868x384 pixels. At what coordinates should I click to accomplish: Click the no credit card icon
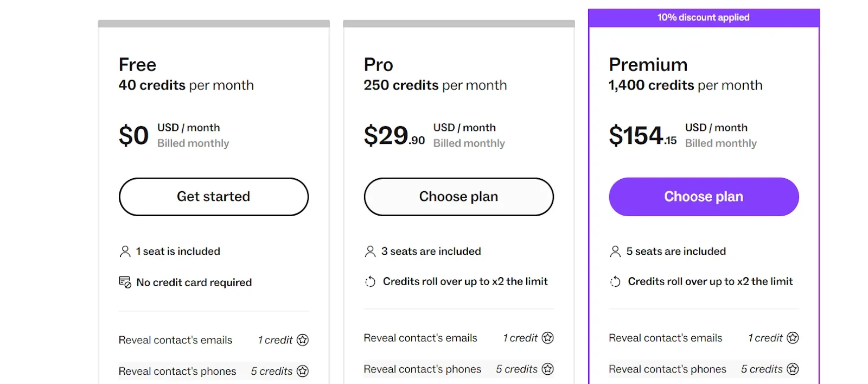coord(125,282)
